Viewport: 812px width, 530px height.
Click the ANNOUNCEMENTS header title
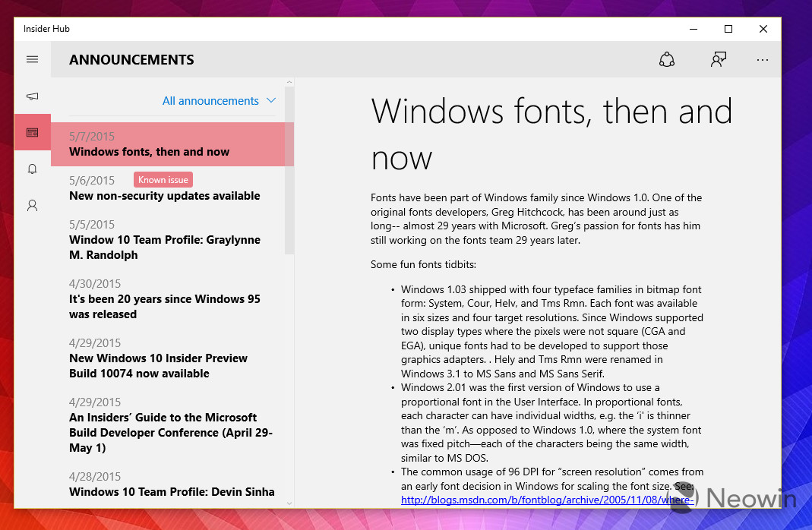tap(131, 60)
